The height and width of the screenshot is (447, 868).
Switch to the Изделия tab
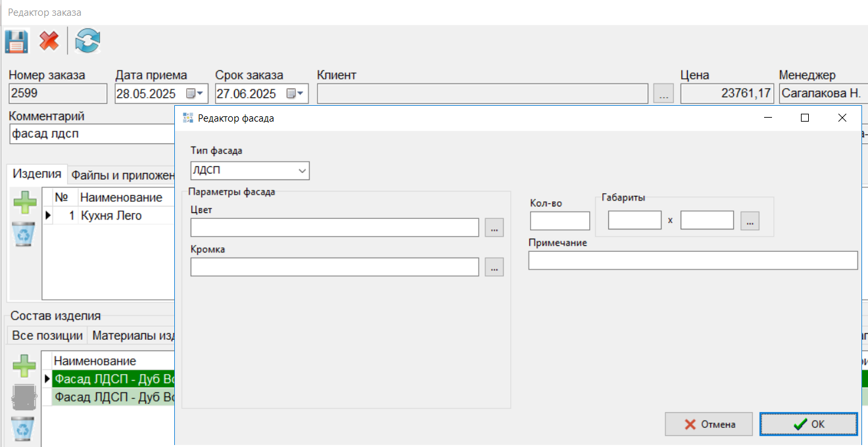point(37,174)
